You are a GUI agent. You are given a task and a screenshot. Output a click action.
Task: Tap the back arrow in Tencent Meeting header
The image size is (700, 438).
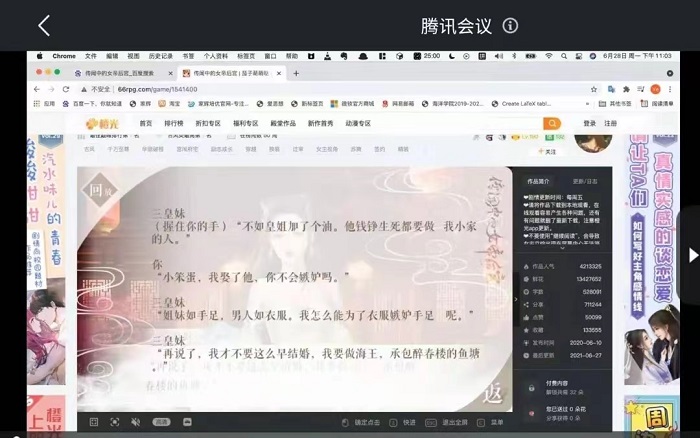[44, 25]
